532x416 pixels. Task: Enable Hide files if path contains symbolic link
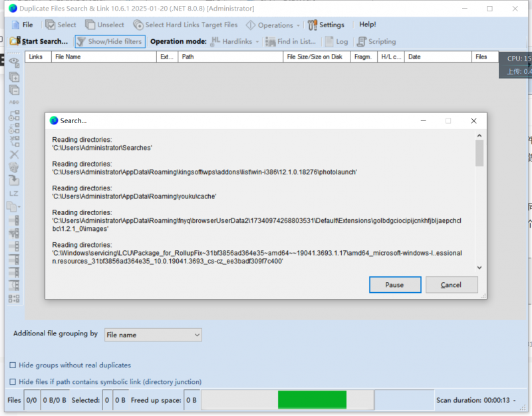[x=11, y=381]
